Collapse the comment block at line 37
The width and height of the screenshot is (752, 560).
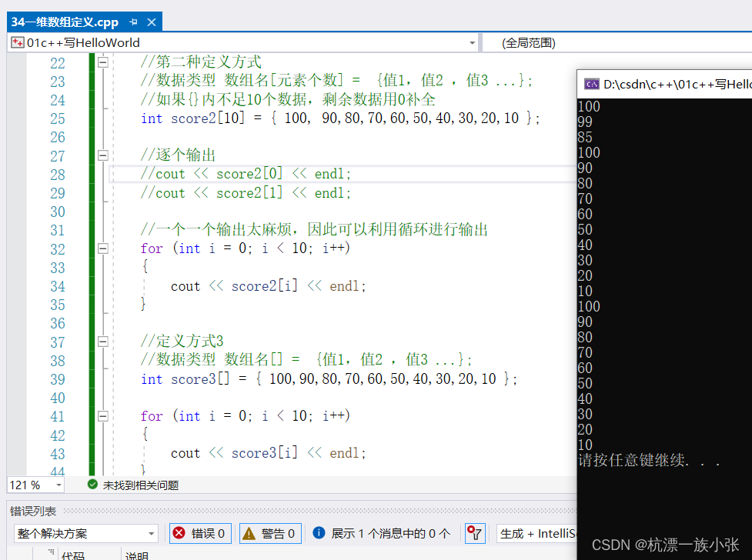[x=102, y=342]
